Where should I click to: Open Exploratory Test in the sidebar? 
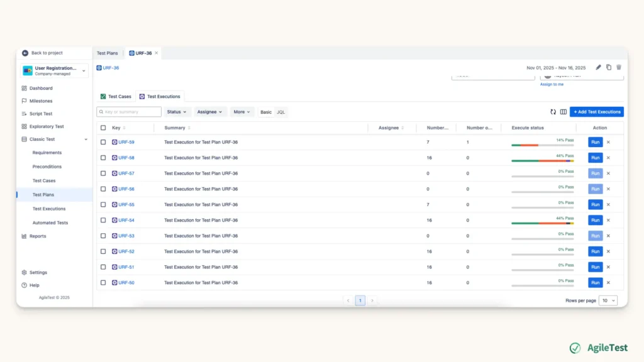pos(47,126)
